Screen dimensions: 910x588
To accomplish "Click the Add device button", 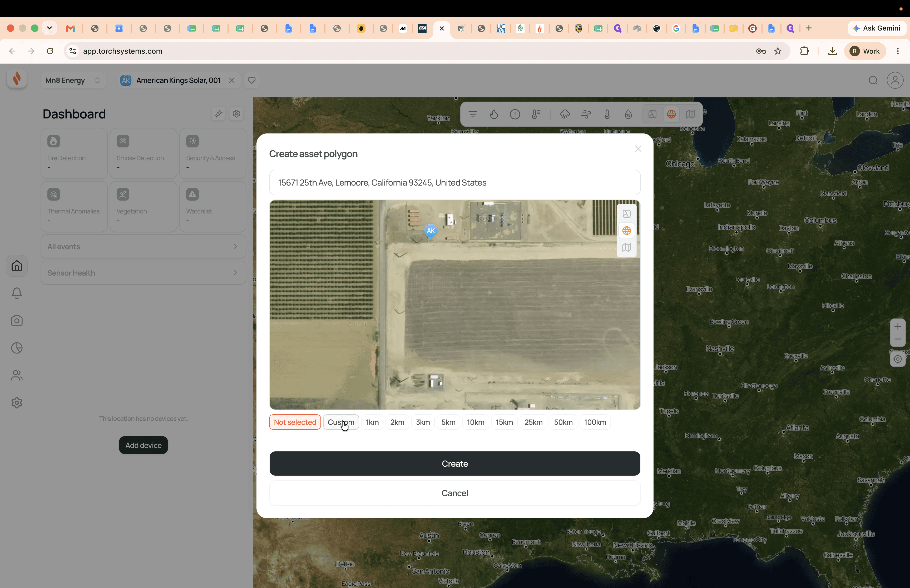I will click(x=143, y=445).
